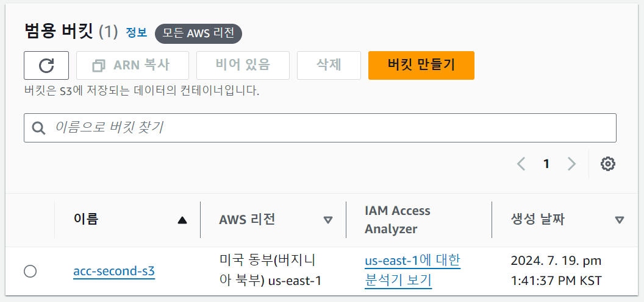Click the 삭제 button
The width and height of the screenshot is (644, 302).
coord(329,65)
